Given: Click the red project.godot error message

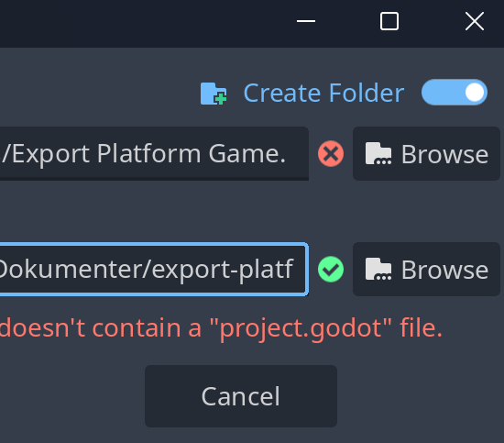Looking at the screenshot, I should (x=221, y=328).
